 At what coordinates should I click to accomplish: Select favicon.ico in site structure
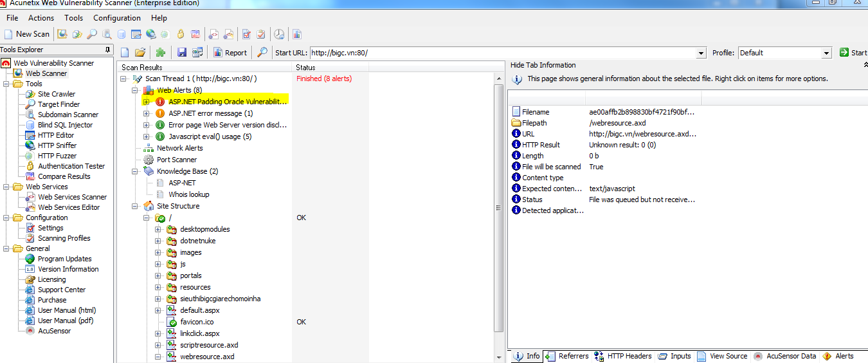point(197,322)
